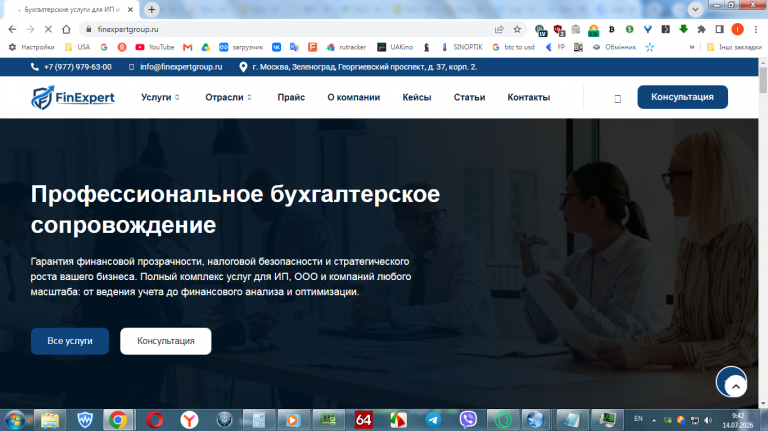Image resolution: width=768 pixels, height=431 pixels.
Task: Open the Статьи page
Action: coord(469,97)
